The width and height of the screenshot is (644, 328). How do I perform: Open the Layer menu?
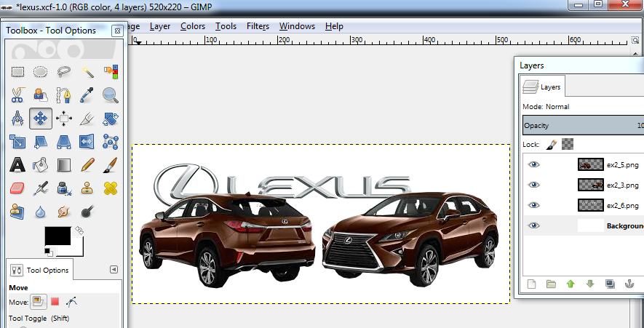160,26
